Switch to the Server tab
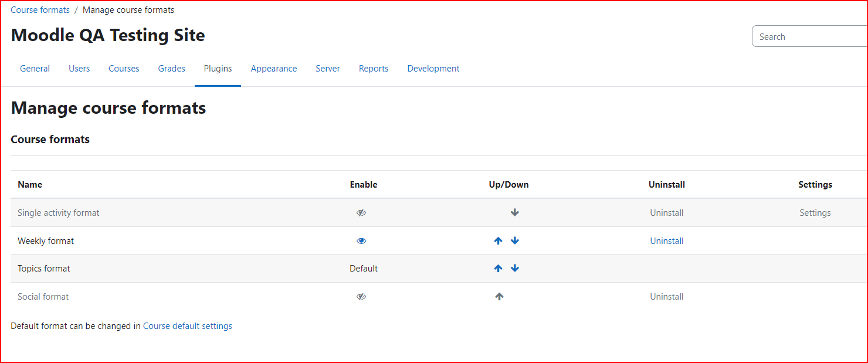Image resolution: width=868 pixels, height=363 pixels. tap(328, 69)
